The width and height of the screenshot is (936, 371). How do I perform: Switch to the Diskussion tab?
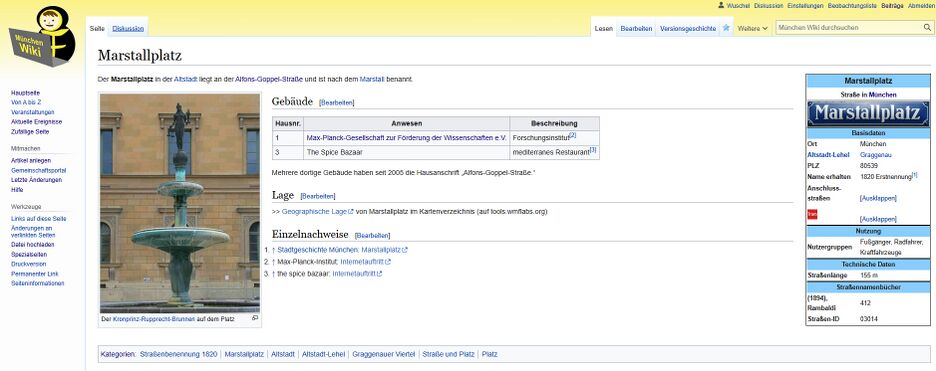pos(128,28)
